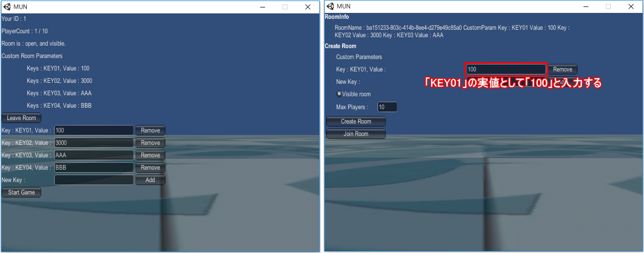Click the Leave Room button
Screen dimensions: 644x253
[21, 118]
